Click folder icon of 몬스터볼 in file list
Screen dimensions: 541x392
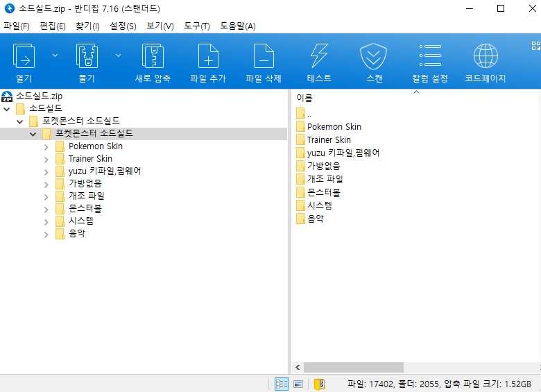(x=300, y=192)
